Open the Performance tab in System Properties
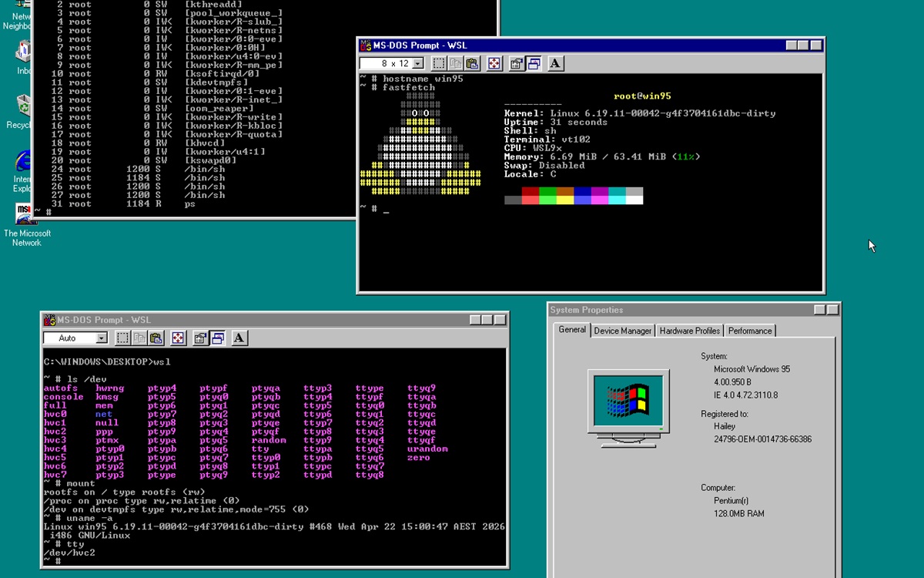Viewport: 924px width, 578px height. tap(749, 330)
